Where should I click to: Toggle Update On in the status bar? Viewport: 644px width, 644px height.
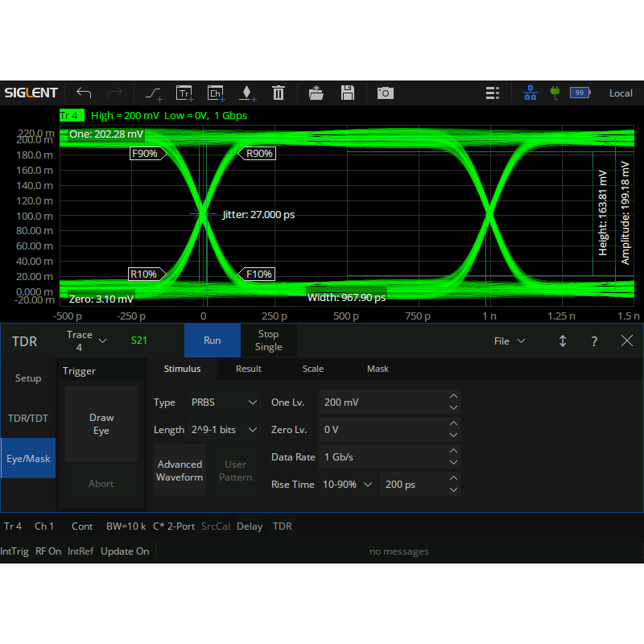[x=125, y=551]
